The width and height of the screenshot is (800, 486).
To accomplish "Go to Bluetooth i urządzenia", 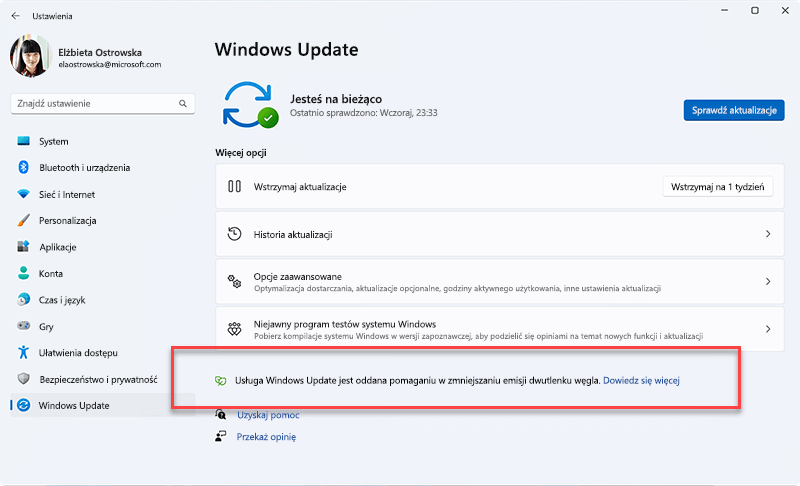I will (x=85, y=168).
